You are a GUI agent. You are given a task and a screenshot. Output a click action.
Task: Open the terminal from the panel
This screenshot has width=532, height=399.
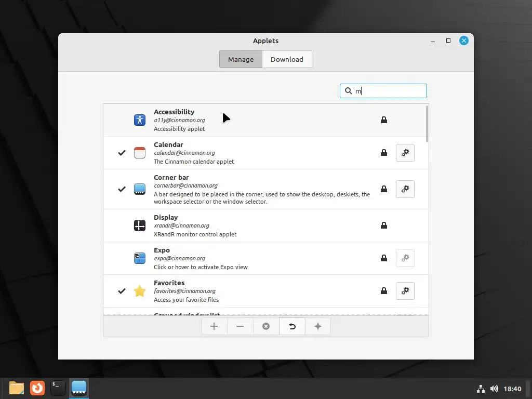(58, 388)
